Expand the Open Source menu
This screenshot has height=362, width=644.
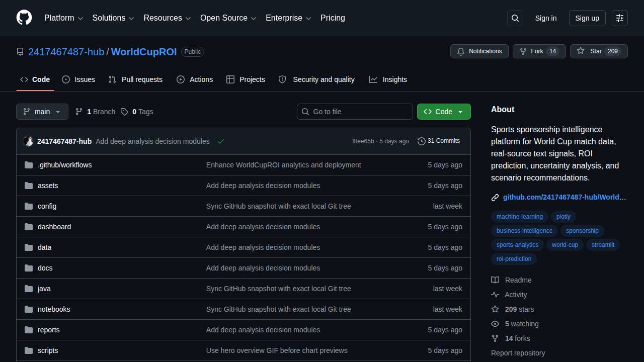click(x=228, y=18)
